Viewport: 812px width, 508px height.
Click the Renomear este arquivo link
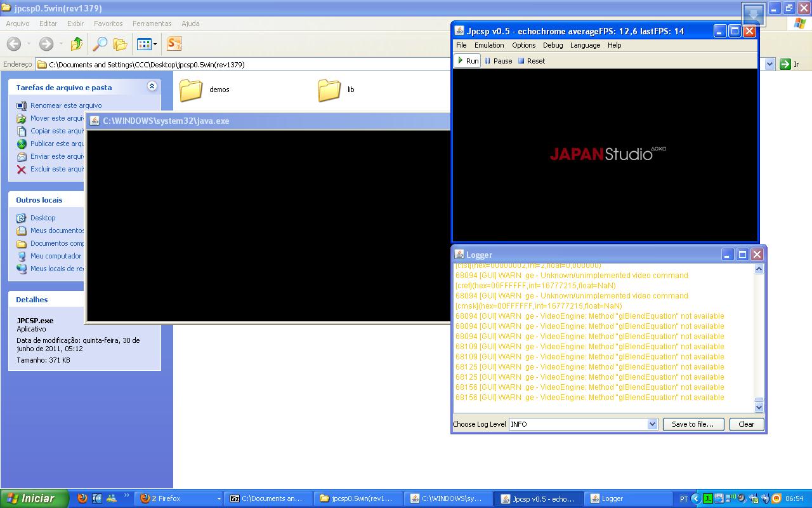tap(66, 105)
